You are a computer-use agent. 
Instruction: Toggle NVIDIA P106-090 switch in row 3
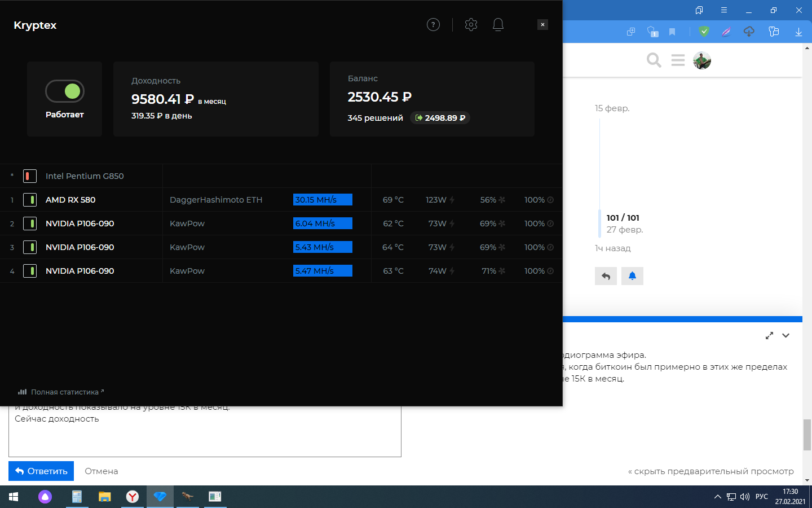[30, 247]
